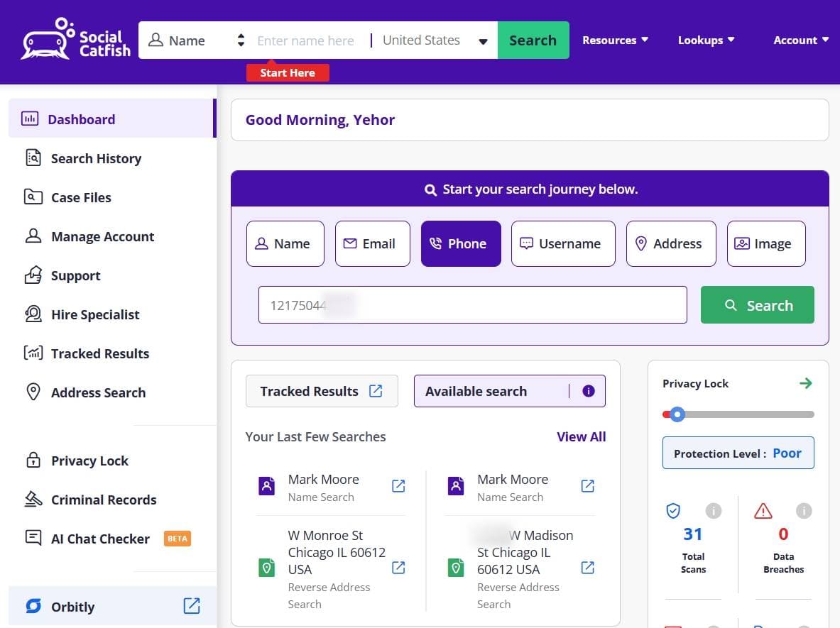
Task: Click the Your Last Few Searches heading
Action: click(x=315, y=437)
